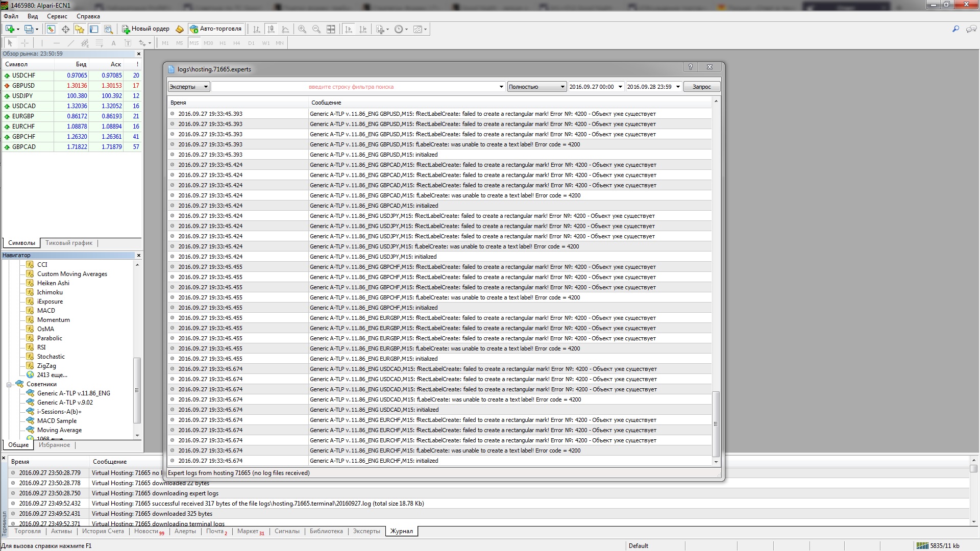
Task: Tile windows with the grid icon
Action: coord(331,29)
